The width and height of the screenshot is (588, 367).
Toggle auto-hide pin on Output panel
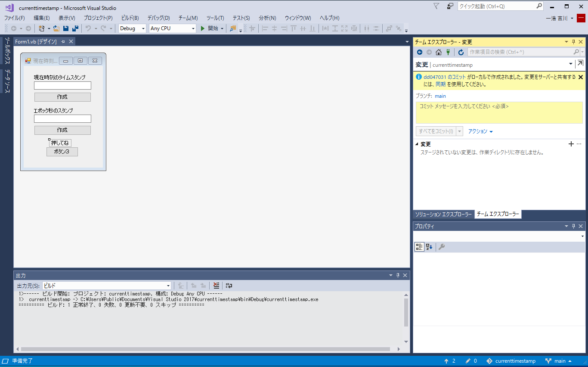[x=398, y=275]
